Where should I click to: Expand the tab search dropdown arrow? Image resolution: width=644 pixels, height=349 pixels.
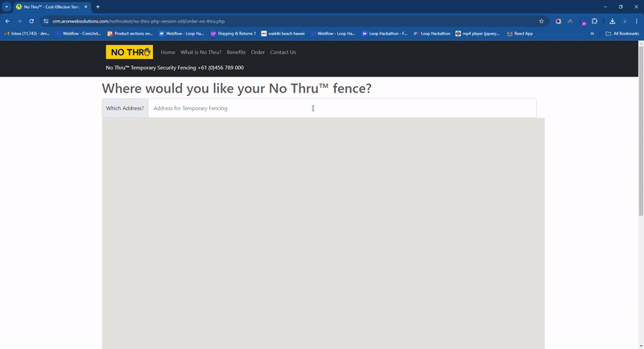(6, 6)
